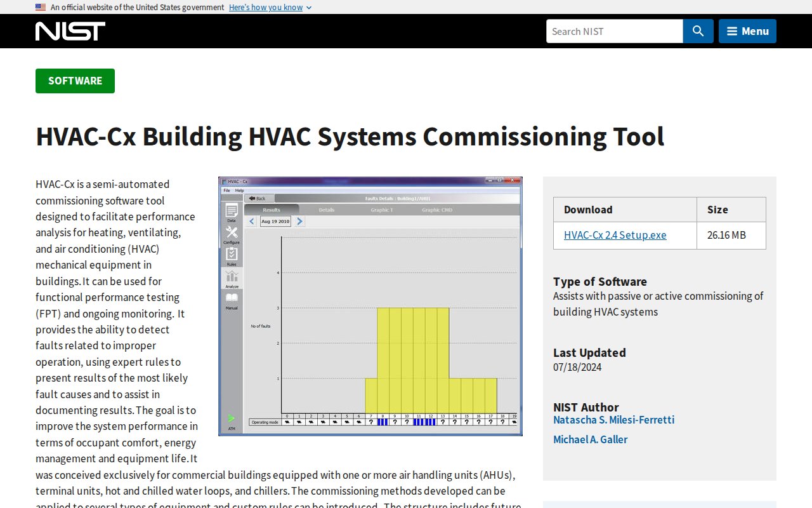The height and width of the screenshot is (508, 812).
Task: Expand "Here's how you know" disclosure
Action: coord(270,7)
